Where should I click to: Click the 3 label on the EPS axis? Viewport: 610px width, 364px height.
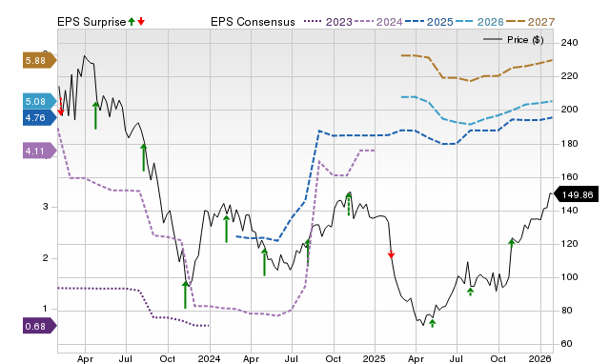[46, 207]
